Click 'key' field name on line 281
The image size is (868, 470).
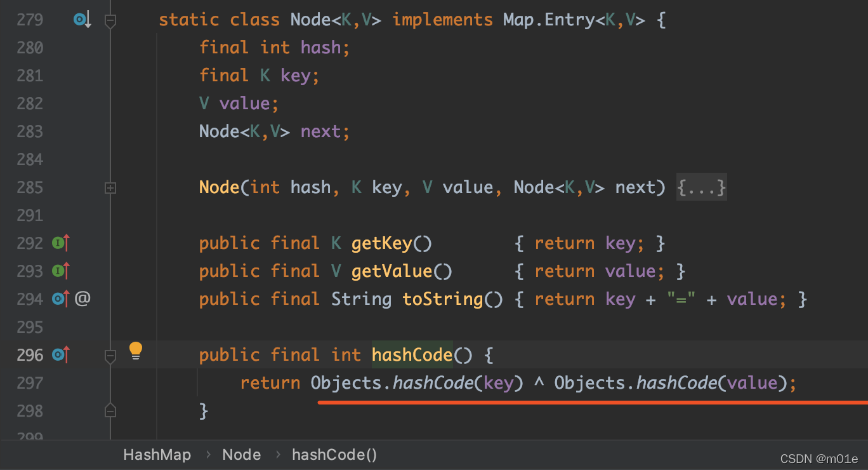click(296, 76)
